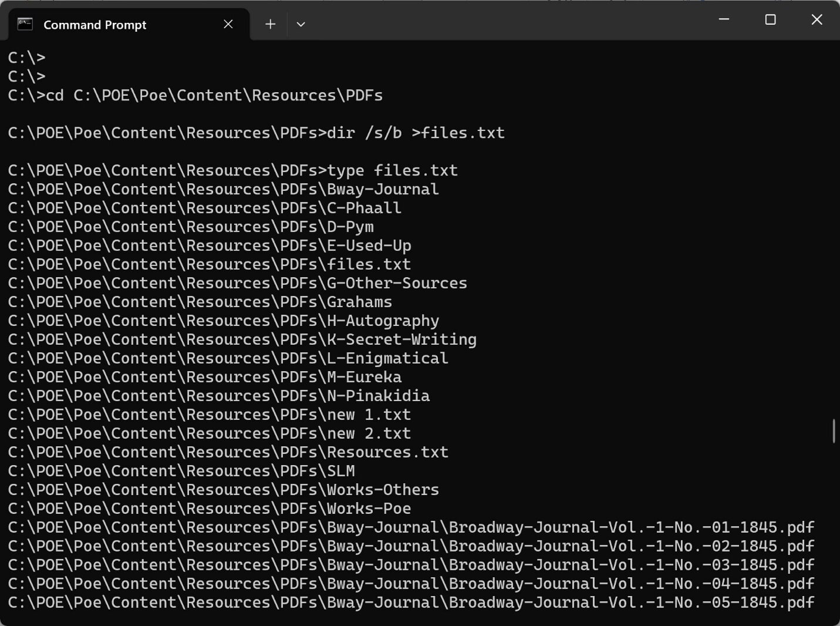Click the cd C:\POE command line
The width and height of the screenshot is (840, 626).
point(194,95)
